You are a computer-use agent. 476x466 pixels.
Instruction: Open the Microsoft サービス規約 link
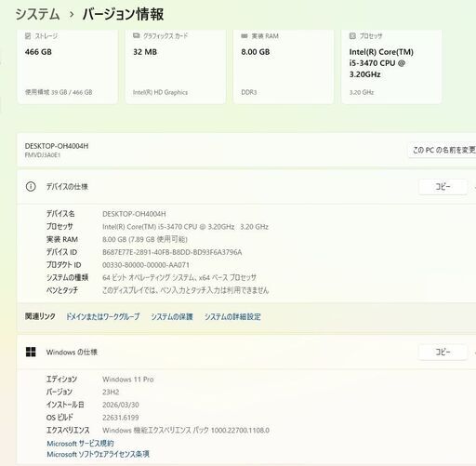(80, 443)
